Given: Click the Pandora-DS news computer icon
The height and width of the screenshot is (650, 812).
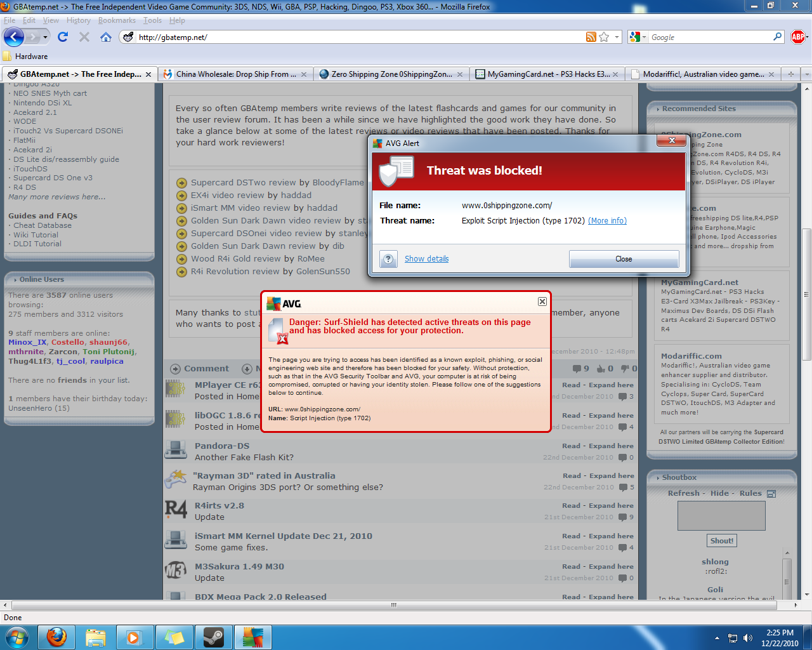Looking at the screenshot, I should pyautogui.click(x=176, y=451).
